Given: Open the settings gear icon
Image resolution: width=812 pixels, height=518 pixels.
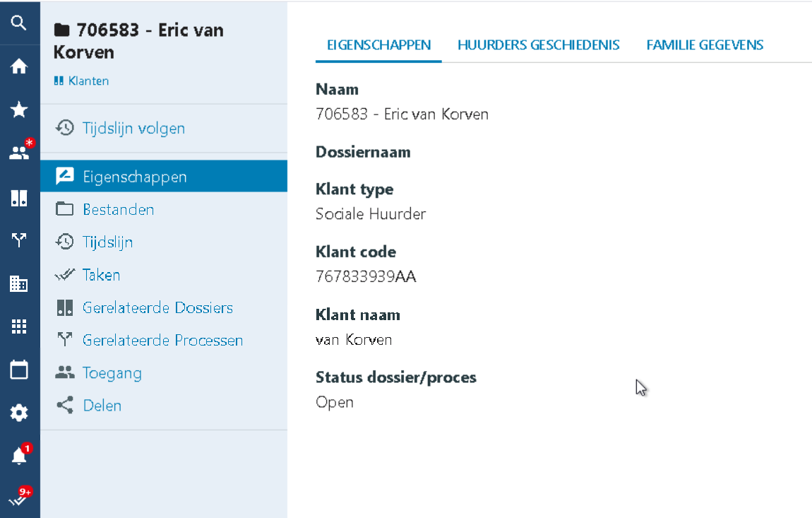Looking at the screenshot, I should 19,413.
